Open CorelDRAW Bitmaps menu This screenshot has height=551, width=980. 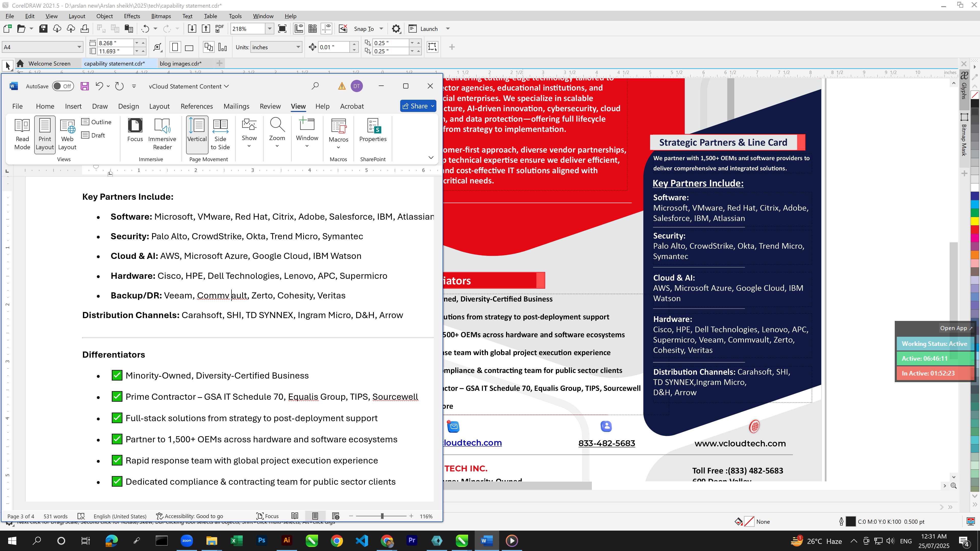pyautogui.click(x=161, y=16)
